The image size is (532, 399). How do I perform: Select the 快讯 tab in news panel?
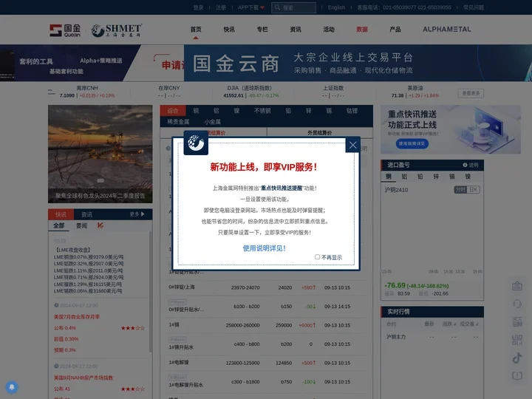61,214
